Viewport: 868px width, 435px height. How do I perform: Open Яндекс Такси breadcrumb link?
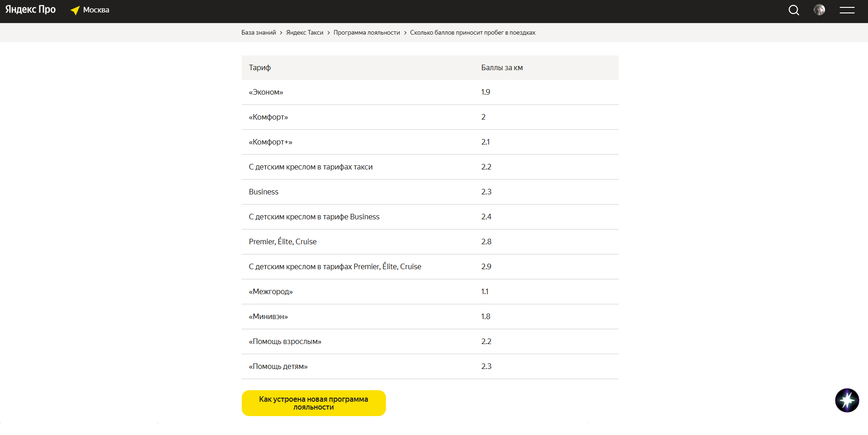click(305, 33)
